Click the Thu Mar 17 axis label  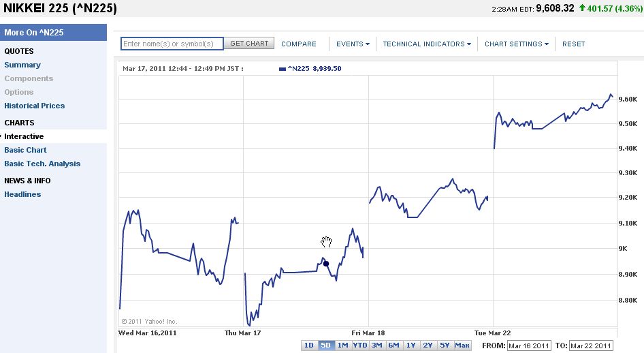pyautogui.click(x=243, y=333)
